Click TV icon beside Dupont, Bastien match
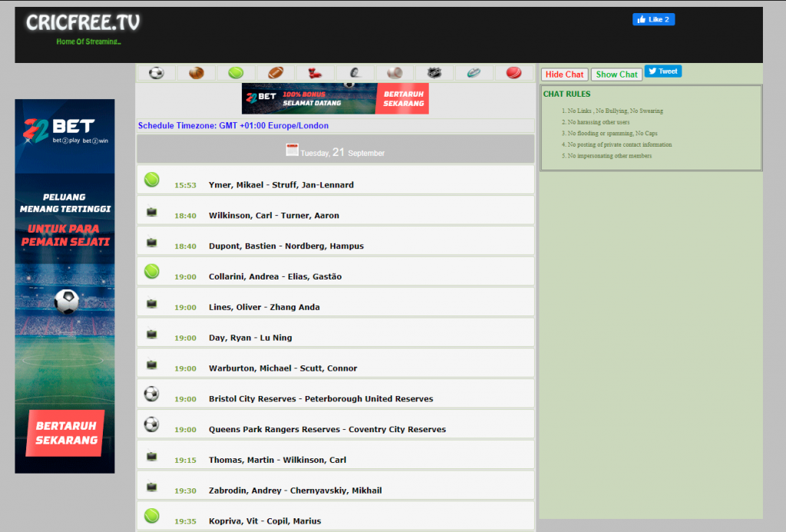 (x=152, y=243)
